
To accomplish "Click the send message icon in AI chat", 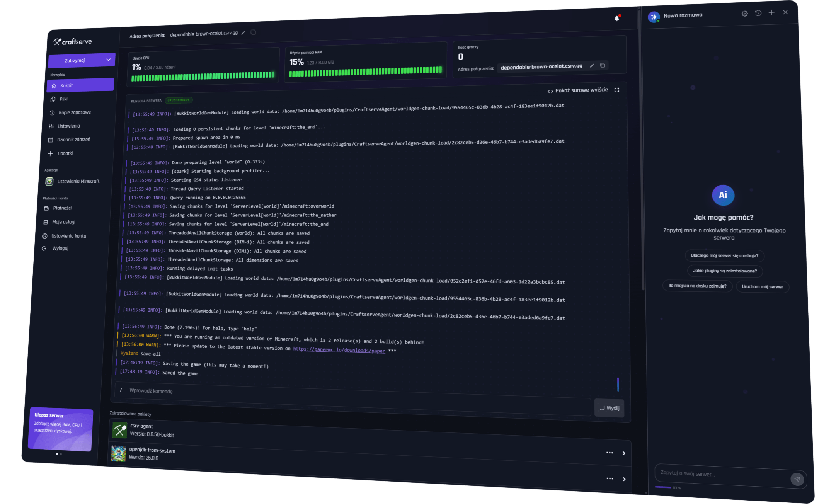I will pyautogui.click(x=797, y=479).
